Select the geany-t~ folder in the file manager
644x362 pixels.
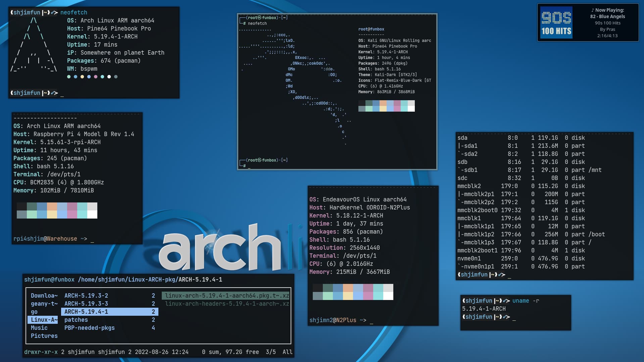pyautogui.click(x=44, y=304)
